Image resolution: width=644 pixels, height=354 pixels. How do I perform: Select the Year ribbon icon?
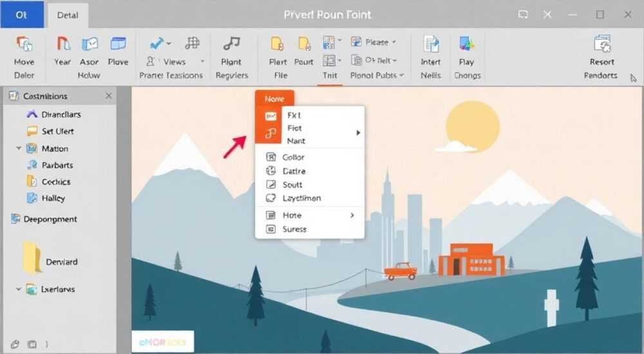tap(63, 44)
